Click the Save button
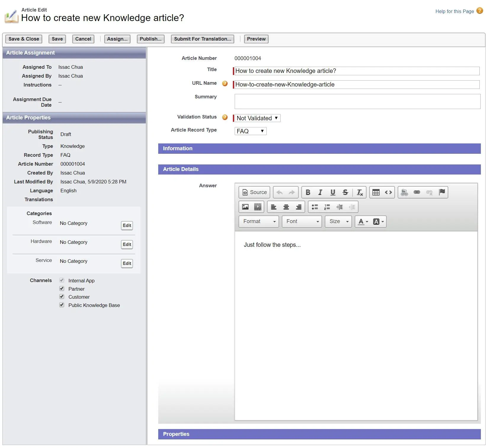The image size is (488, 448). tap(57, 39)
